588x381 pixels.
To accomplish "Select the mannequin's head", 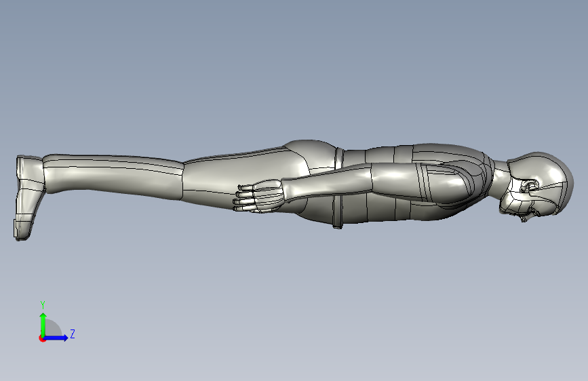I will point(536,186).
